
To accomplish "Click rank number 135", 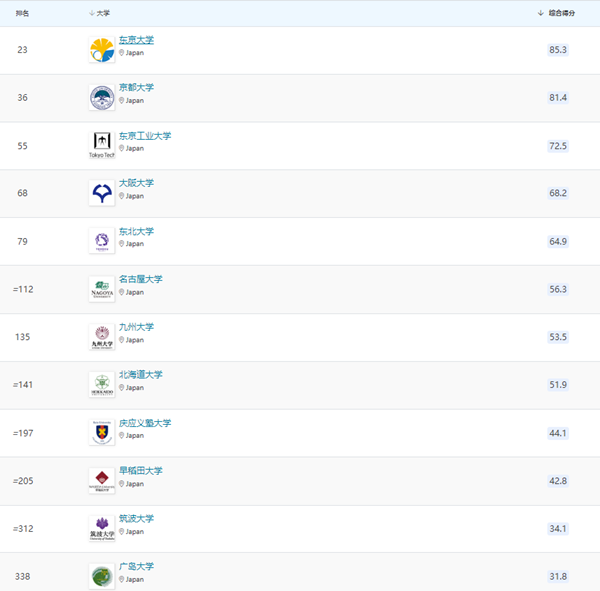I will point(23,337).
